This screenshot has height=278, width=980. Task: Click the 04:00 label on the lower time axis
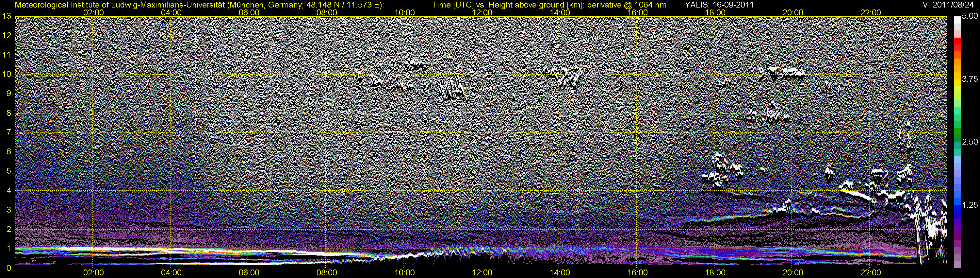(171, 273)
